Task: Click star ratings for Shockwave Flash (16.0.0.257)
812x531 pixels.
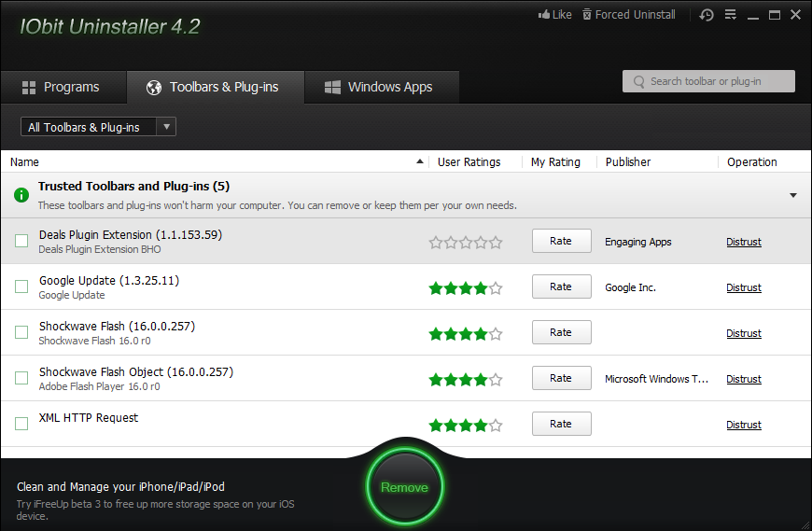Action: (x=466, y=334)
